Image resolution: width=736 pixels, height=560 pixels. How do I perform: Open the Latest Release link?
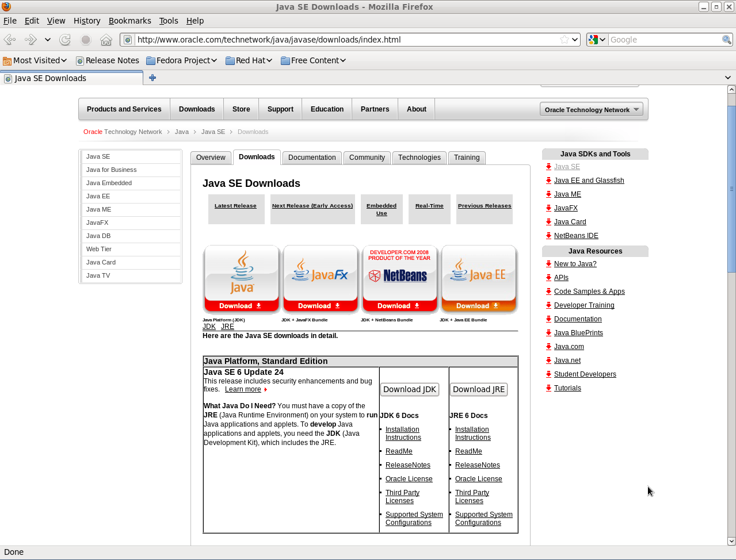tap(235, 206)
